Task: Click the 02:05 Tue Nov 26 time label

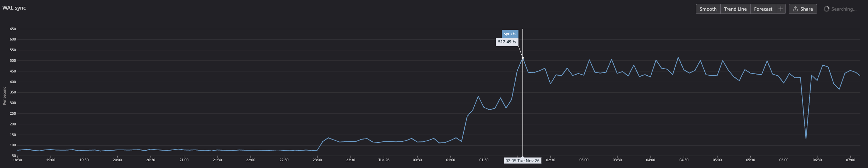Action: 522,161
